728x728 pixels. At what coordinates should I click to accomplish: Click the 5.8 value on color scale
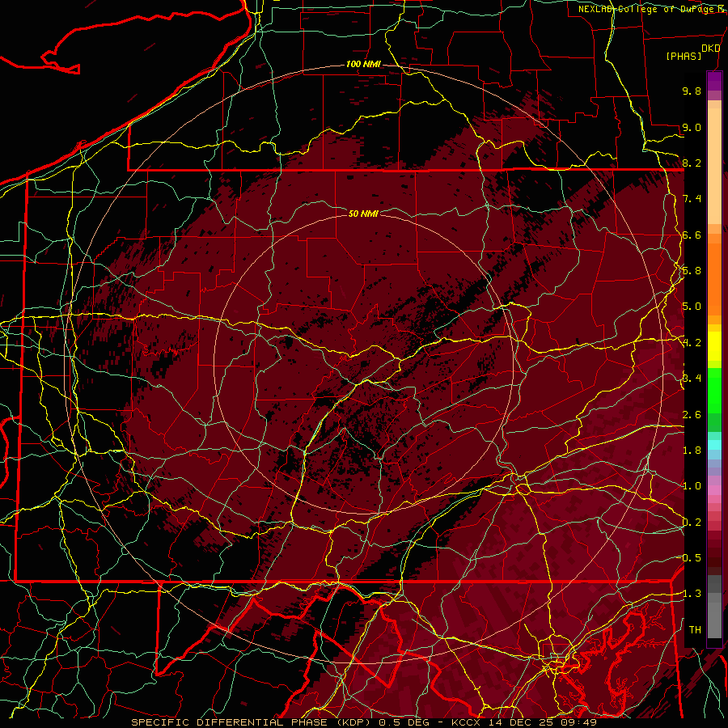click(692, 271)
